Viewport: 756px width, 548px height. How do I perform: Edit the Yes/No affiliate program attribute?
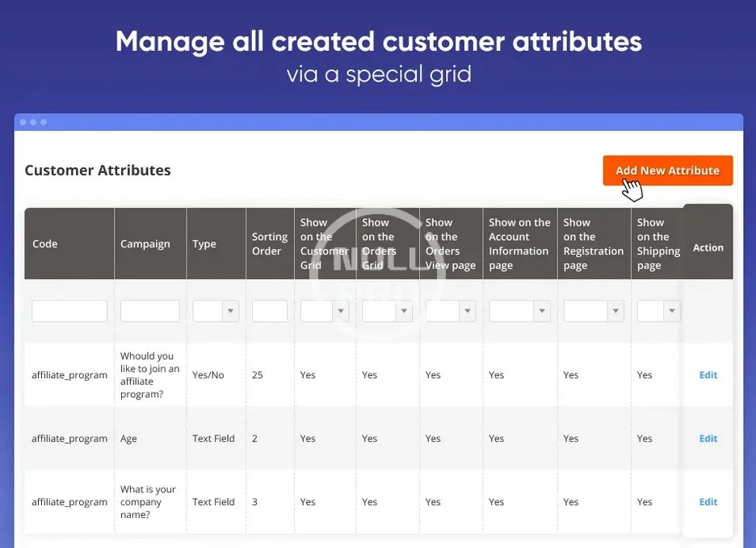708,375
